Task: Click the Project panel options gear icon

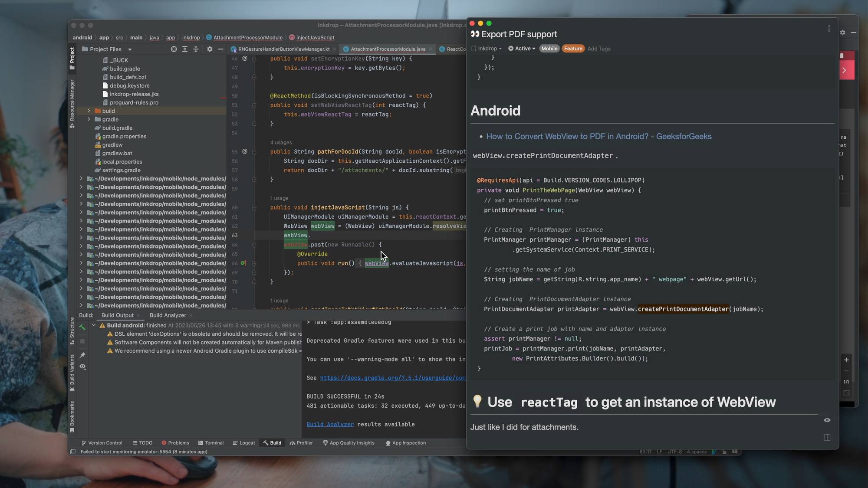Action: [x=210, y=49]
